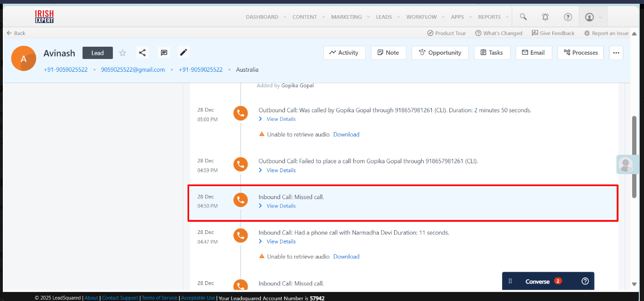The width and height of the screenshot is (644, 301).
Task: Star Avinash as favorite lead
Action: click(x=123, y=53)
